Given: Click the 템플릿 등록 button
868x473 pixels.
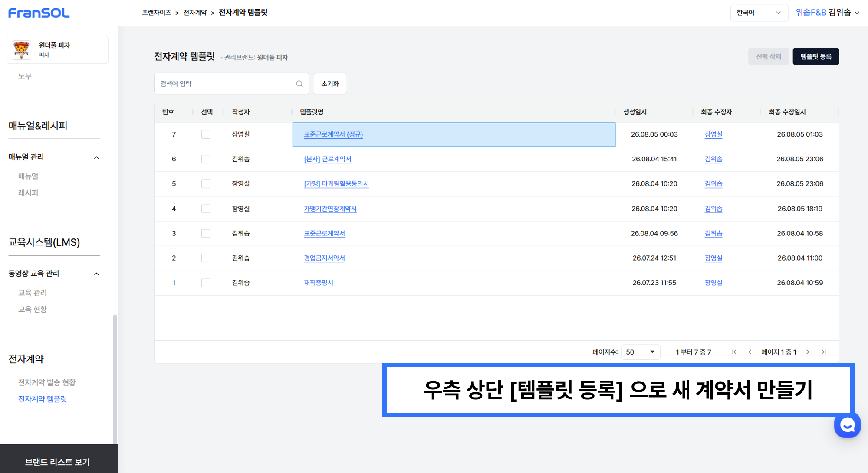Looking at the screenshot, I should pyautogui.click(x=816, y=56).
